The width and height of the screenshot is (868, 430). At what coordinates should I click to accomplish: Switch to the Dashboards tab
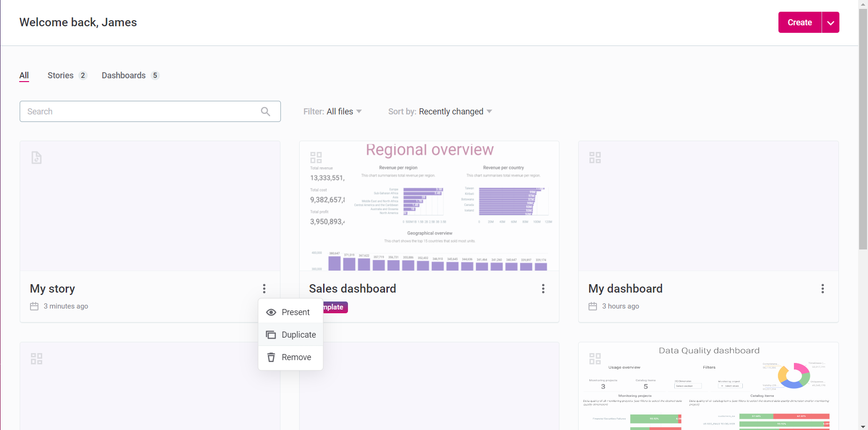pyautogui.click(x=124, y=75)
